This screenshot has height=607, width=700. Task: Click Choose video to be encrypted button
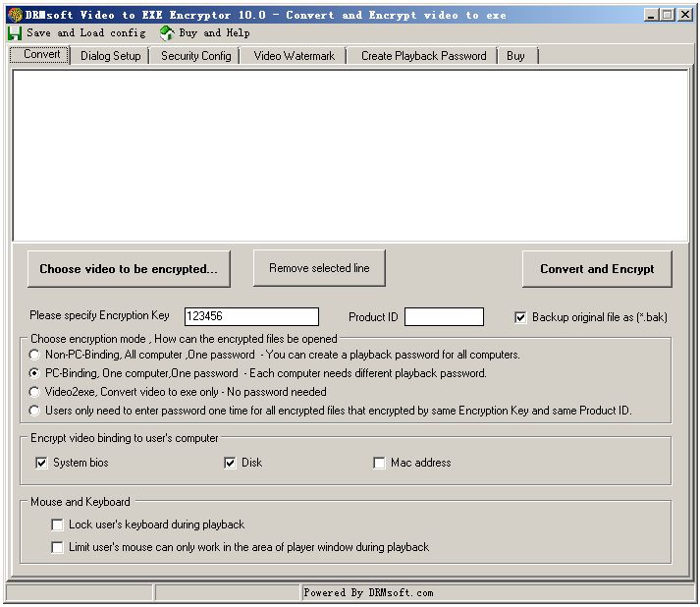pyautogui.click(x=129, y=269)
